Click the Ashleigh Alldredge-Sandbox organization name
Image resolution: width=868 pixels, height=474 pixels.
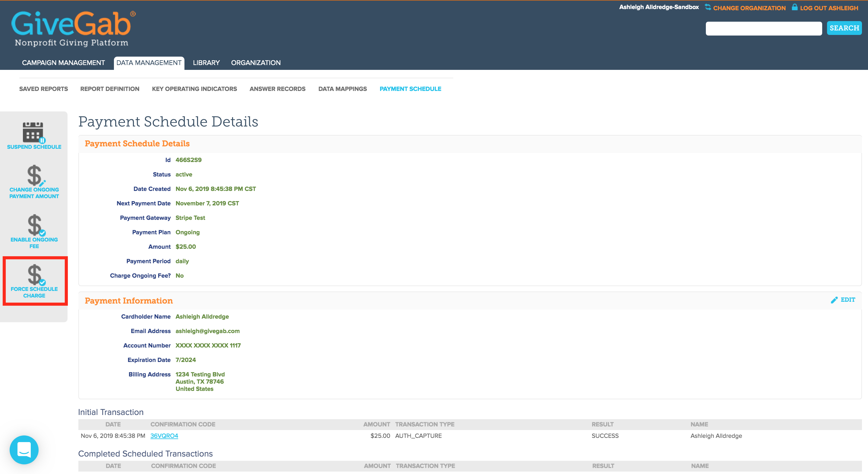point(659,7)
